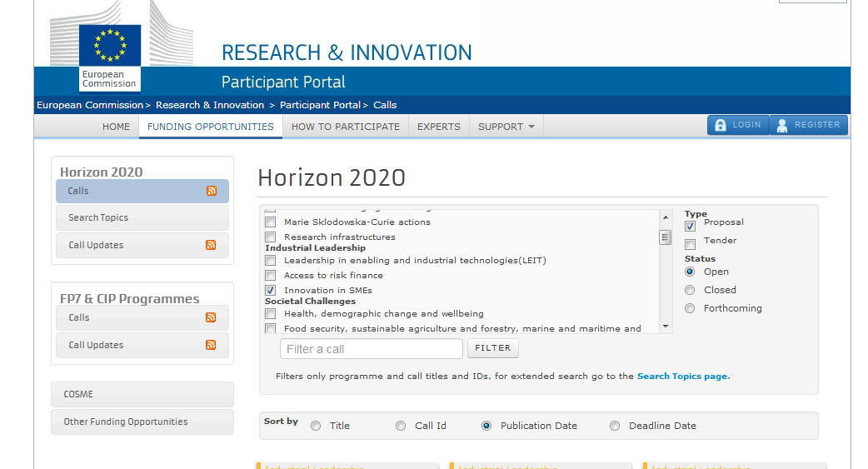Screen dimensions: 868x469
Task: Click the Login button
Action: tap(738, 125)
